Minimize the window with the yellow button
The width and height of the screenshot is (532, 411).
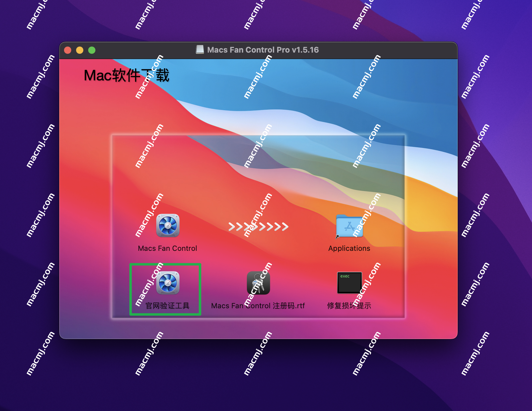[80, 50]
